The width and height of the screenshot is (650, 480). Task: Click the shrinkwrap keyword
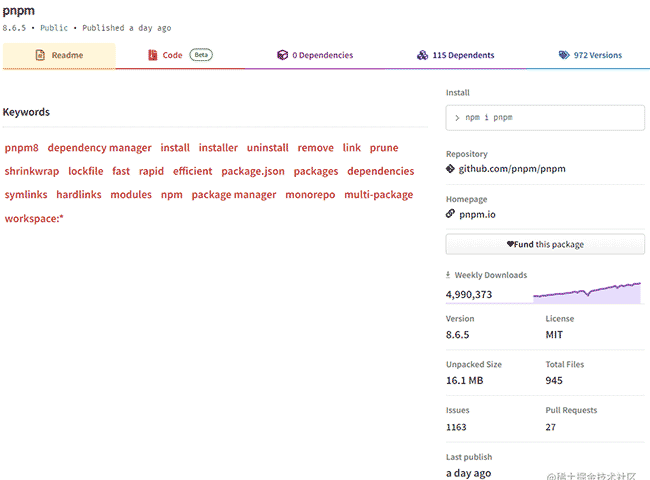(32, 171)
